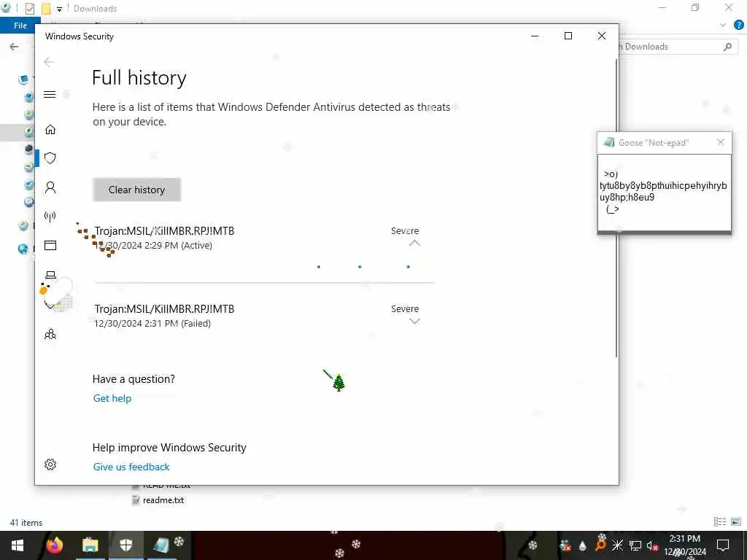Image resolution: width=747 pixels, height=560 pixels.
Task: Select Trojan entry dated 2:29 PM (Active)
Action: 264,238
